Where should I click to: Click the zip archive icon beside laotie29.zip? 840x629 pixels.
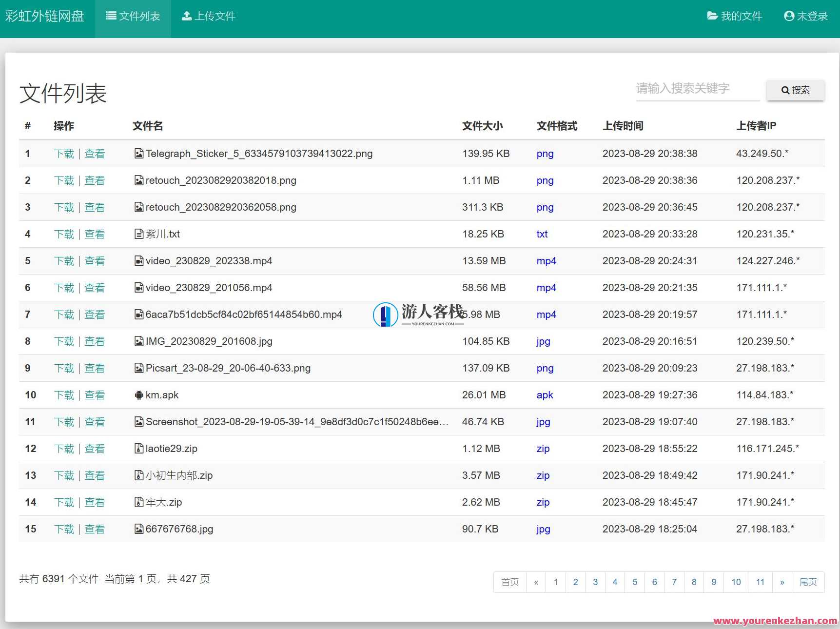139,449
